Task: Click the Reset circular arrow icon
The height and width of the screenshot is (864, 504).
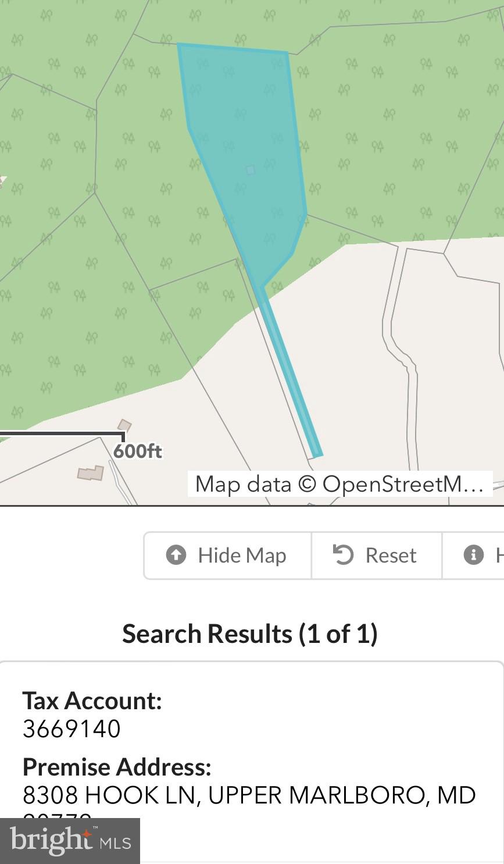Action: point(343,554)
